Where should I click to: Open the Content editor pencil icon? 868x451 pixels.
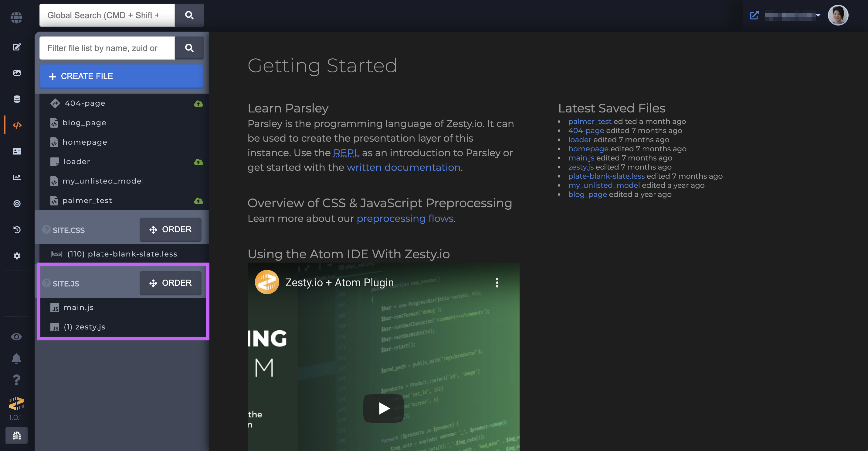point(17,47)
